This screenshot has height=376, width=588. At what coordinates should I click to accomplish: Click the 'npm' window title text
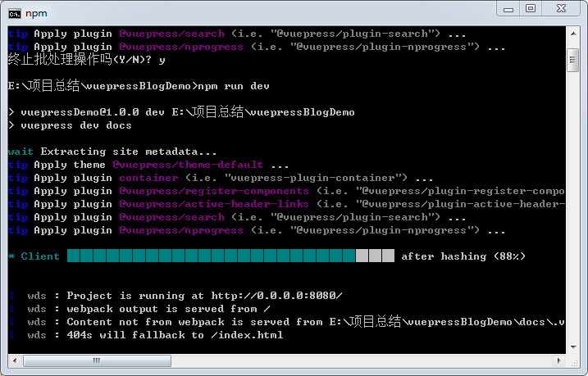[x=36, y=13]
